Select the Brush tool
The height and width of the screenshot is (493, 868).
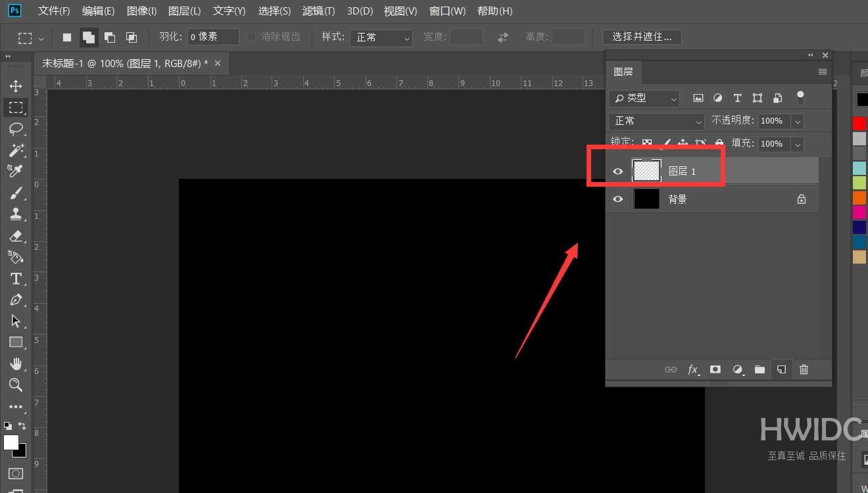pyautogui.click(x=16, y=193)
